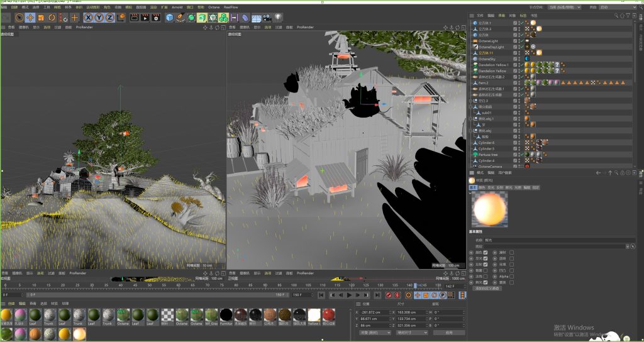Toggle layer checkbox for Fern.2

pos(515,82)
